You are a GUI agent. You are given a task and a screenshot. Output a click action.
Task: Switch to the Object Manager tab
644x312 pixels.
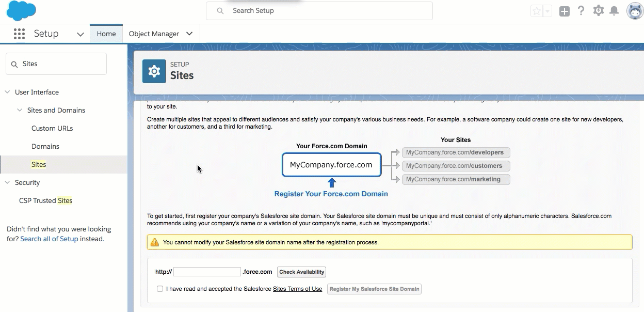(x=154, y=34)
